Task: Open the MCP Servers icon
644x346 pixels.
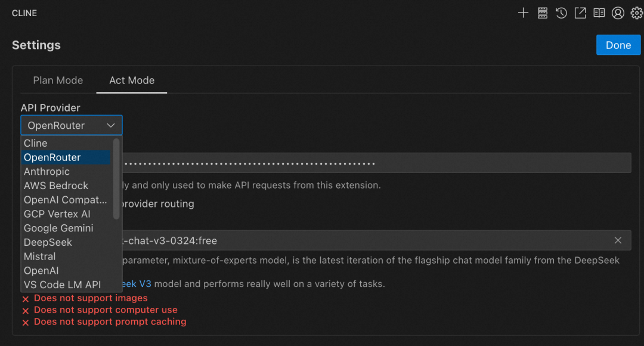Action: [542, 13]
